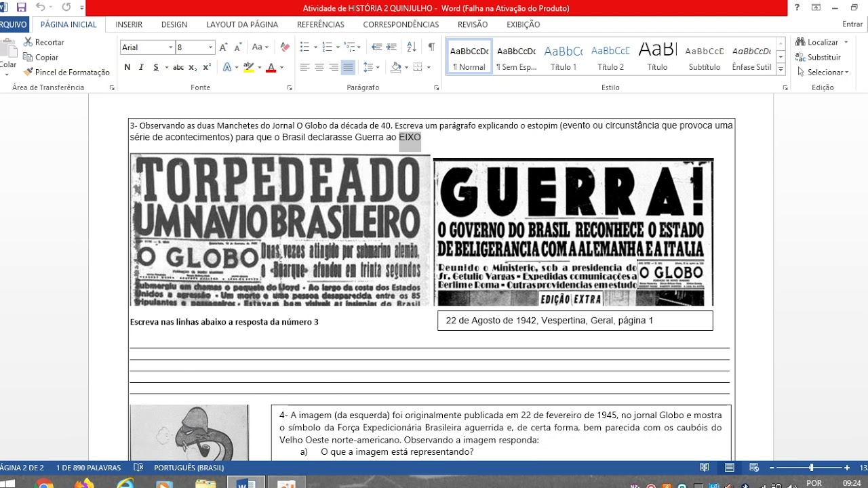Expand the numbered list options arrow
This screenshot has width=868, height=488.
coord(337,47)
